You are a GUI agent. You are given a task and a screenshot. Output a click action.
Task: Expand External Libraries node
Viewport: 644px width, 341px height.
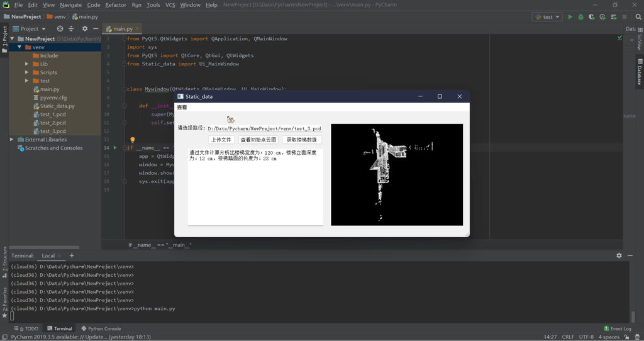point(12,140)
